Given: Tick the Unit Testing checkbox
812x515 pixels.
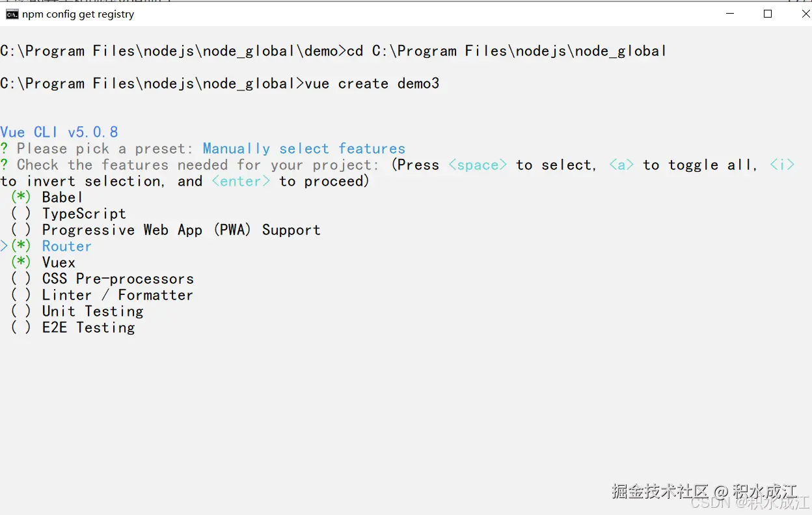Looking at the screenshot, I should coord(21,311).
